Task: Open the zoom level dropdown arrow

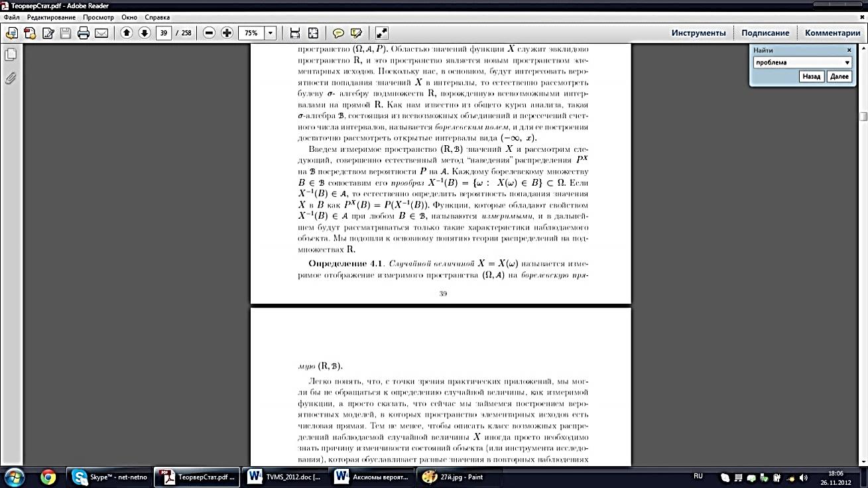Action: pos(271,32)
